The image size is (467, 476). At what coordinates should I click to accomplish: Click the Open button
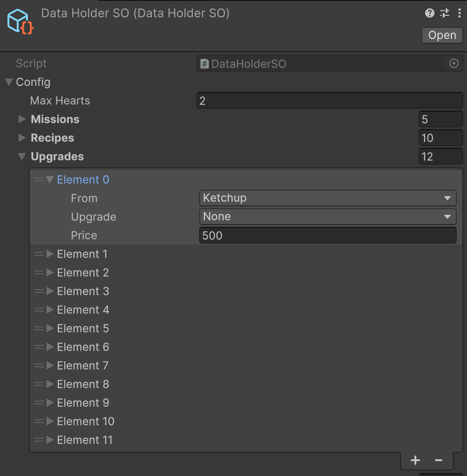442,35
